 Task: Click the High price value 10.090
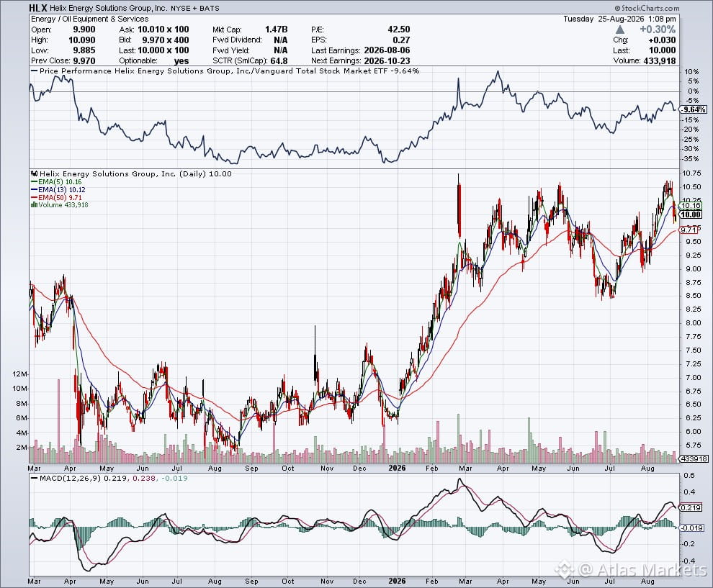(x=82, y=40)
